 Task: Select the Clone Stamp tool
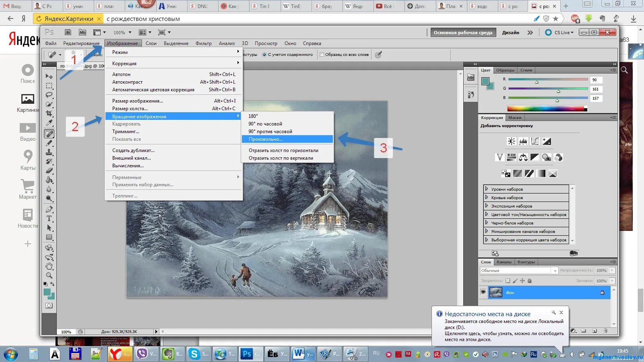point(49,152)
